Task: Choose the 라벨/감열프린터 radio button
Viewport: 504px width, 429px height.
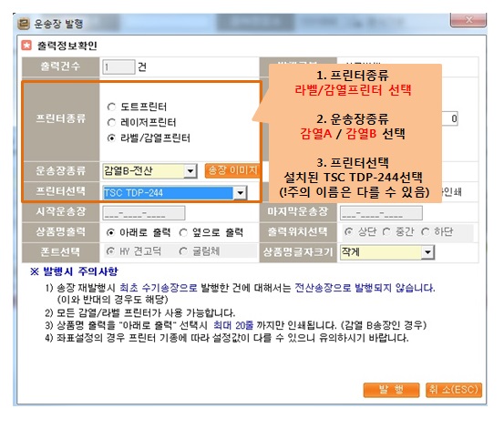Action: [111, 138]
